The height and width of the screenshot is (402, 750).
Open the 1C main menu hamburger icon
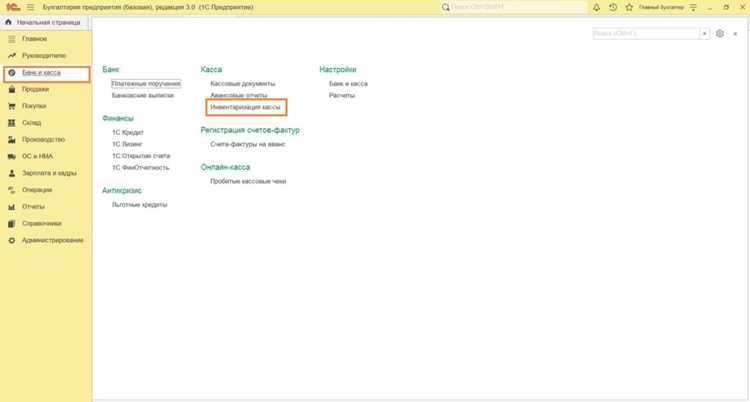(x=31, y=7)
